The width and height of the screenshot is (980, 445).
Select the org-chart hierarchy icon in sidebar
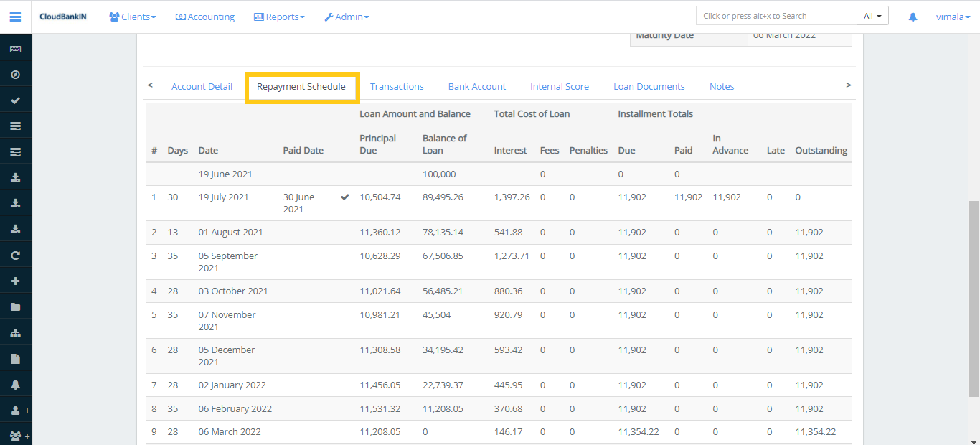(15, 332)
